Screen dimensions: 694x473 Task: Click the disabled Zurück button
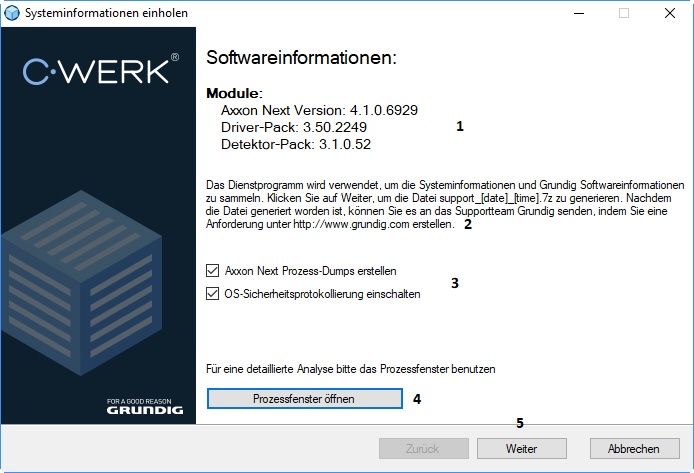click(x=423, y=449)
